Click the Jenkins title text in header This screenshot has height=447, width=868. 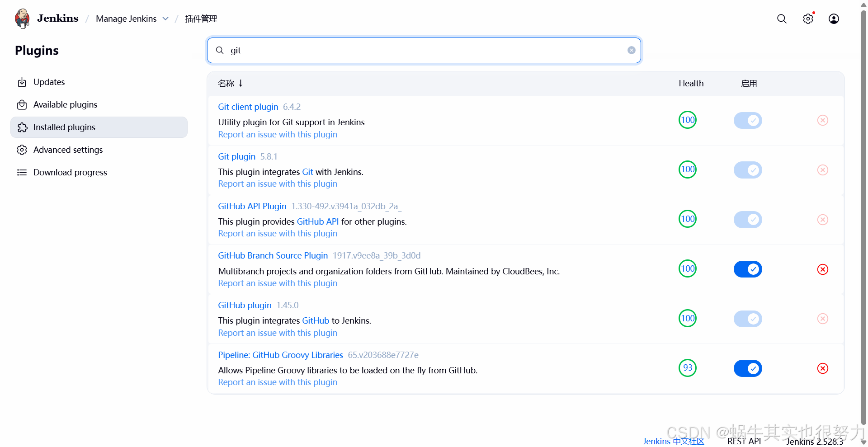[x=58, y=18]
